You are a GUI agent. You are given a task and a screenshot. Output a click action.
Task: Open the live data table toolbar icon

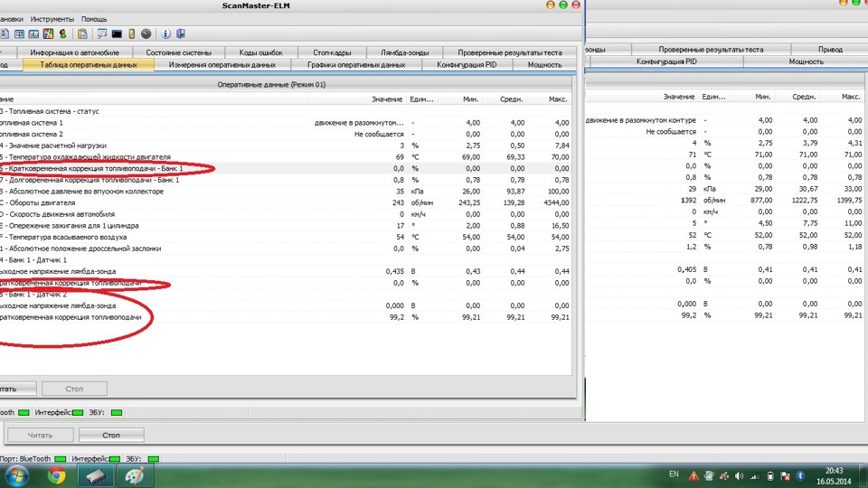pyautogui.click(x=19, y=33)
